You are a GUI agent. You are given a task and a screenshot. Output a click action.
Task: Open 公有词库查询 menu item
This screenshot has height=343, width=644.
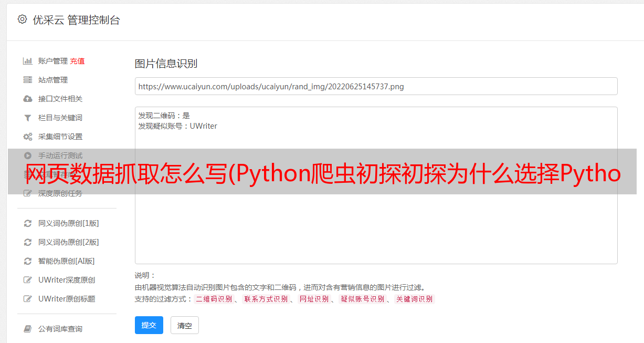(x=60, y=329)
